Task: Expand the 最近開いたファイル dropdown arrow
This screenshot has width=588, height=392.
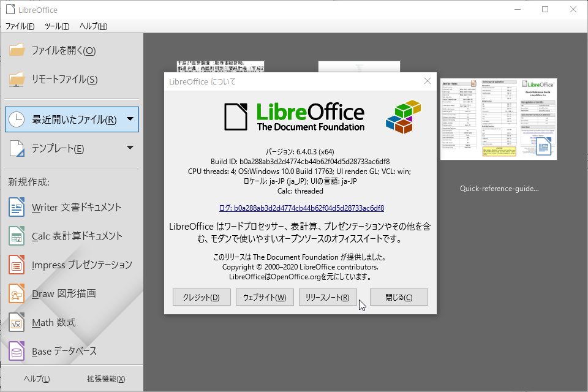Action: coord(129,119)
